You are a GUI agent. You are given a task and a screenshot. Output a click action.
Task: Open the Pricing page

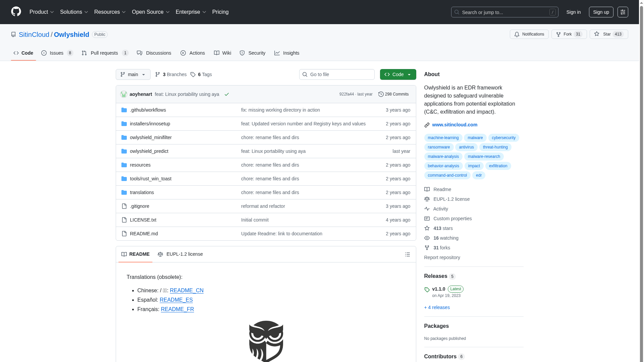[220, 12]
